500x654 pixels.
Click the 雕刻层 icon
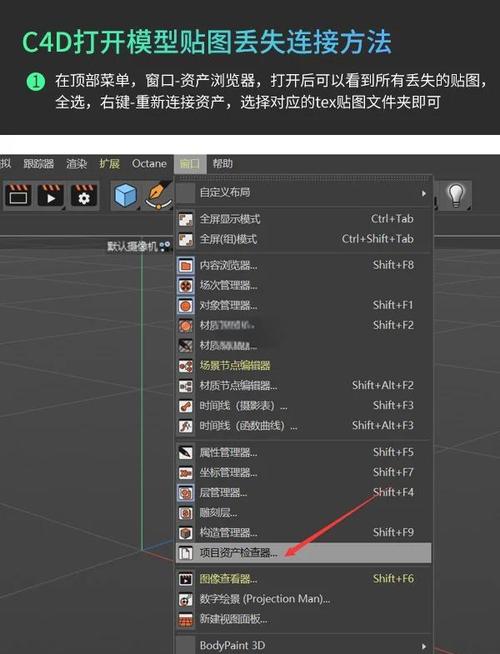point(186,513)
